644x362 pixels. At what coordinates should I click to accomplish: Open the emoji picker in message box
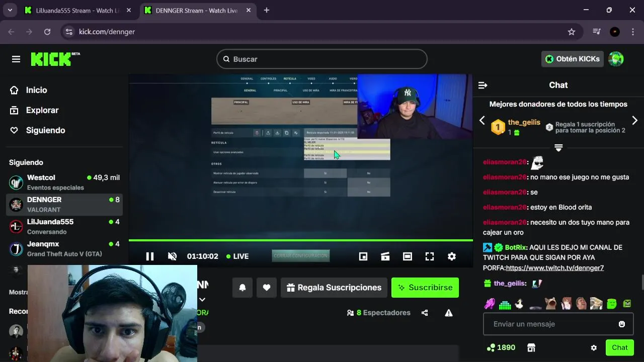(x=622, y=324)
